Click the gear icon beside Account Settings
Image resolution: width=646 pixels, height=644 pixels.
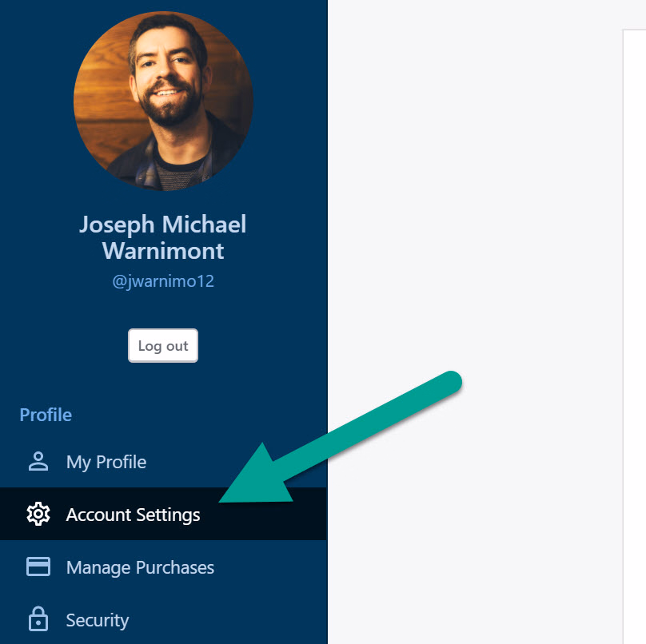[x=38, y=515]
